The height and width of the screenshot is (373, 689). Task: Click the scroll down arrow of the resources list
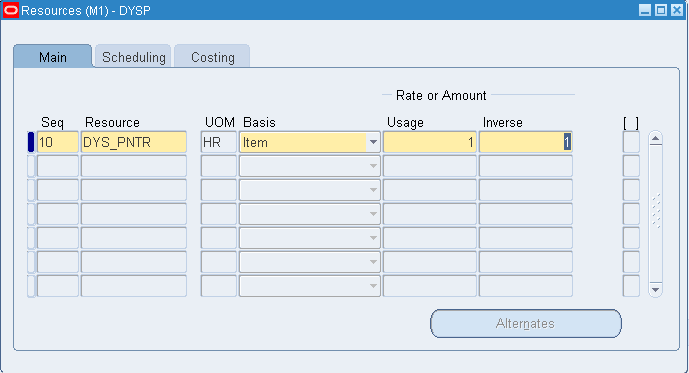(x=656, y=290)
